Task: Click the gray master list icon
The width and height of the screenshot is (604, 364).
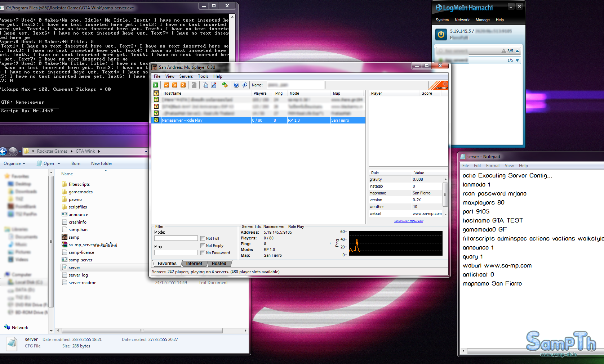Action: pyautogui.click(x=194, y=85)
